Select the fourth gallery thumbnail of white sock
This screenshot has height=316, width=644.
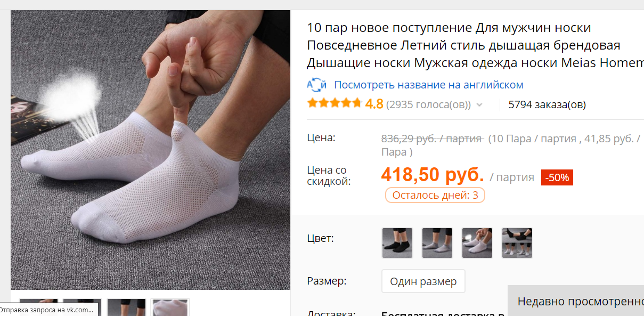[x=170, y=307]
